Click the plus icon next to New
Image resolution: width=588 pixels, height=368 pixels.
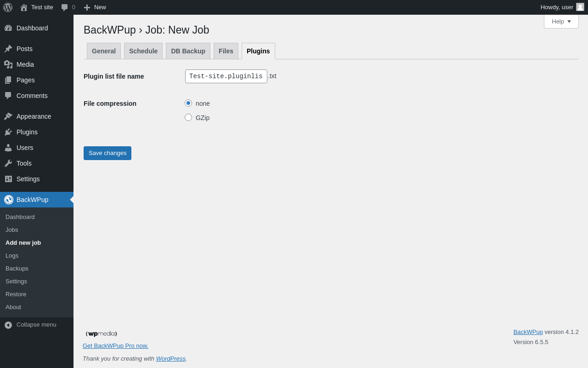(87, 7)
